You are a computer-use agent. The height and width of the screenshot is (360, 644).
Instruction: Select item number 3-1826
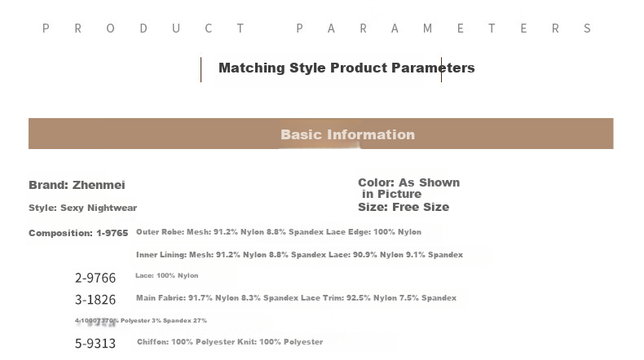95,300
